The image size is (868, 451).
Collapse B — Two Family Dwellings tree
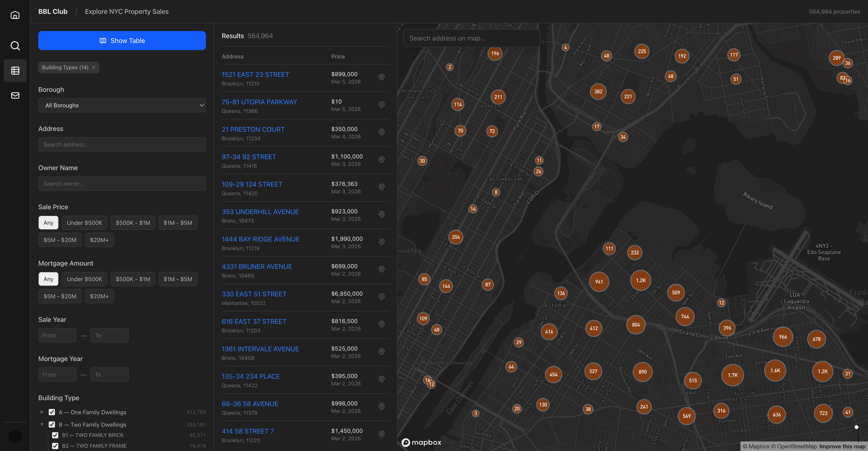42,425
